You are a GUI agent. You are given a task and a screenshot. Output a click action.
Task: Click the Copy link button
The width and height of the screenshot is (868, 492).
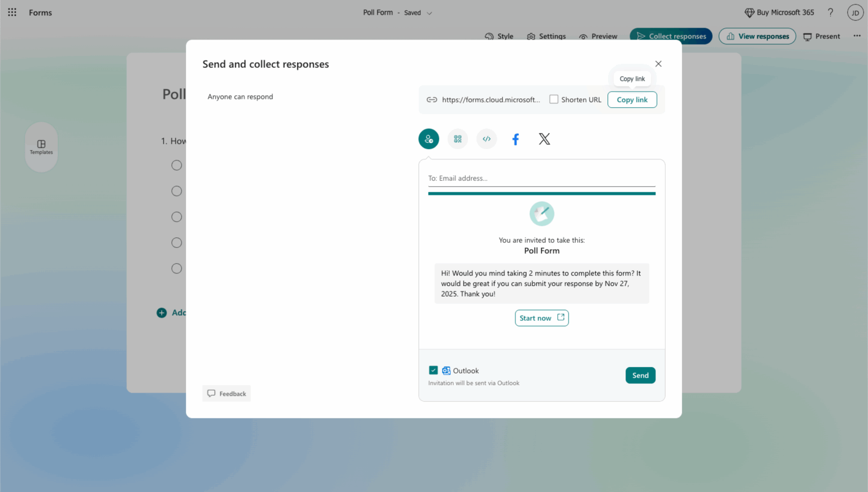632,99
